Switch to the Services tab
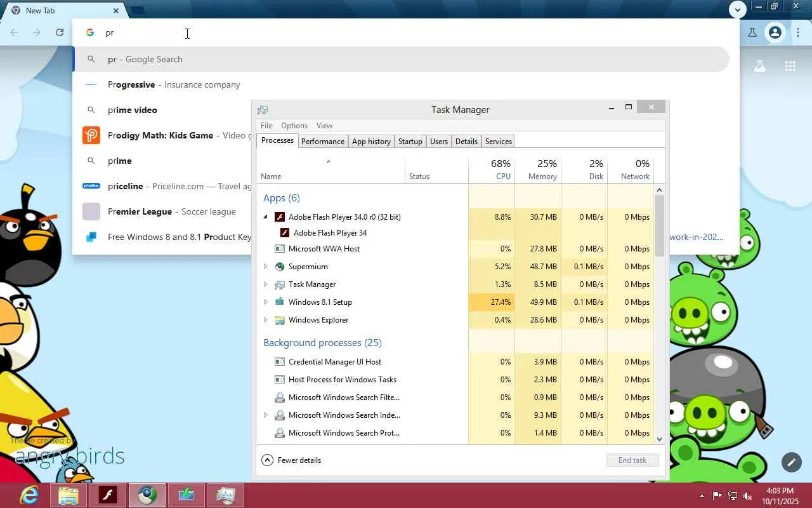Image resolution: width=812 pixels, height=508 pixels. (499, 142)
